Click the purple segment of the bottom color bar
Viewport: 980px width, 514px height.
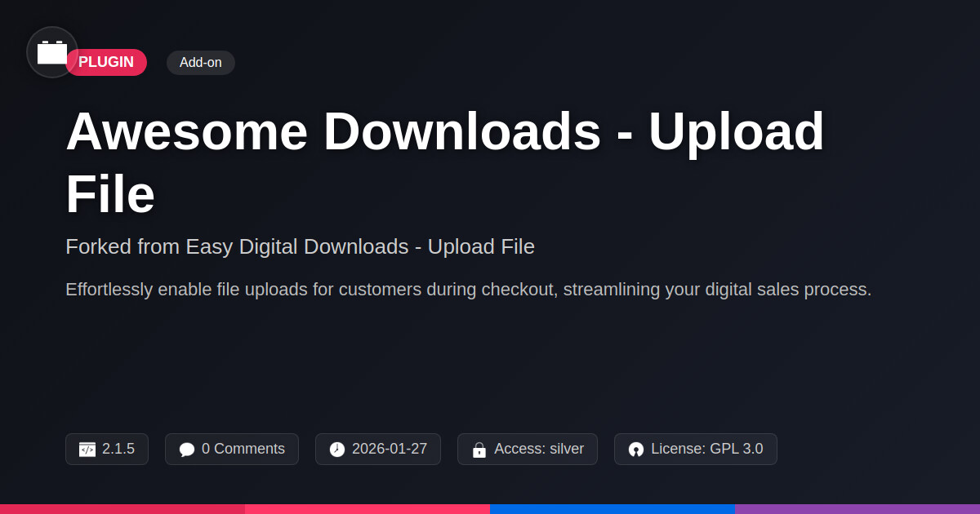857,509
